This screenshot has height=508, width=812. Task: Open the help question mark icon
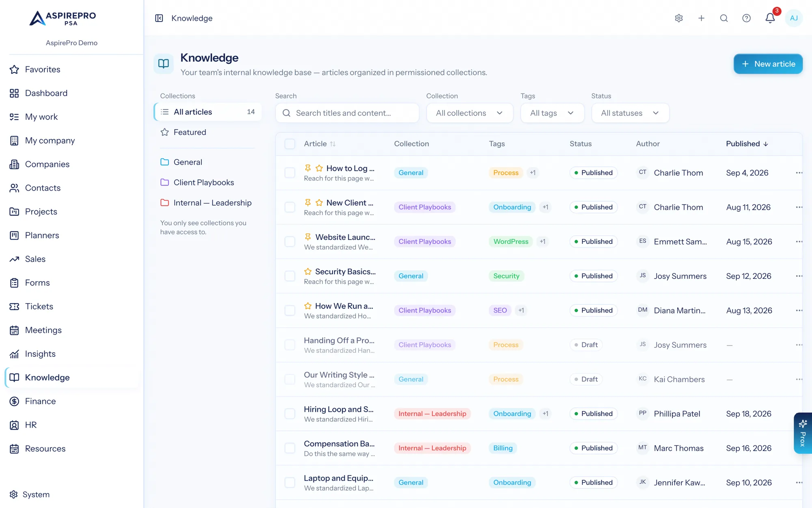746,18
